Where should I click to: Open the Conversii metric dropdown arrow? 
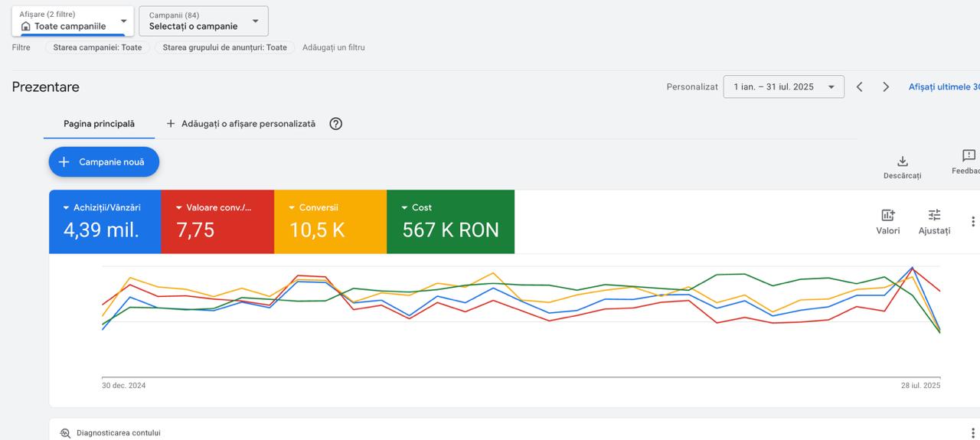pyautogui.click(x=292, y=207)
